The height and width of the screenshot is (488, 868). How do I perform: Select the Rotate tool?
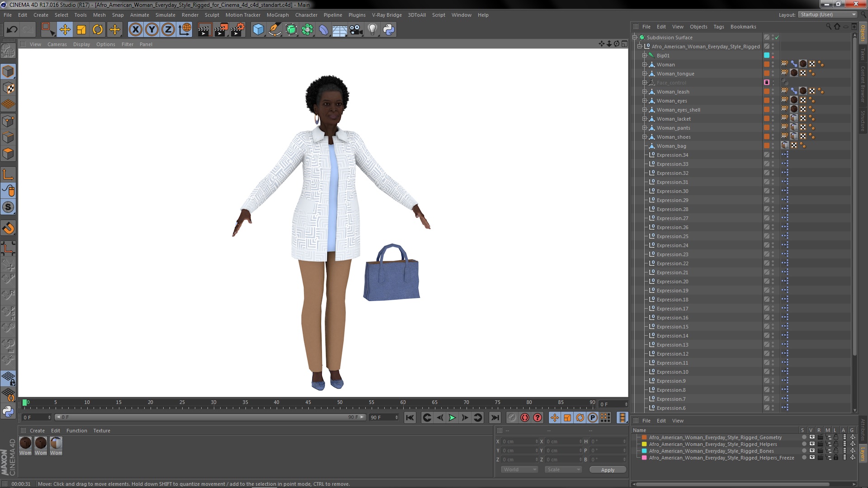click(x=98, y=30)
